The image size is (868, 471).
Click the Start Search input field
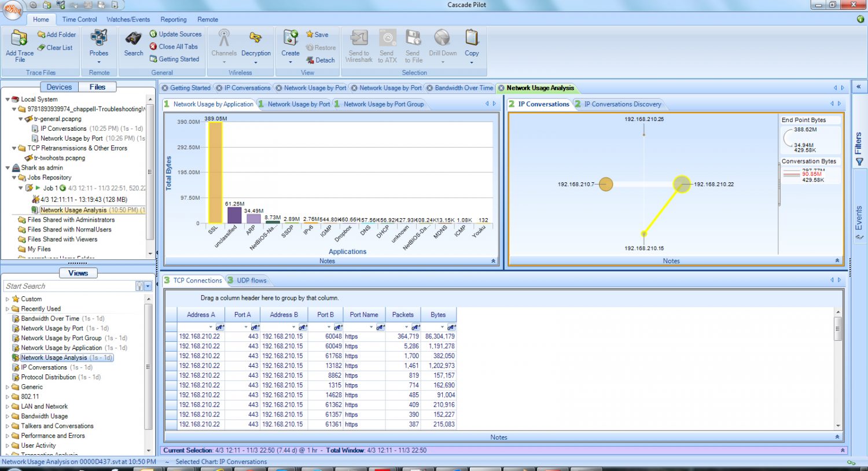(69, 286)
